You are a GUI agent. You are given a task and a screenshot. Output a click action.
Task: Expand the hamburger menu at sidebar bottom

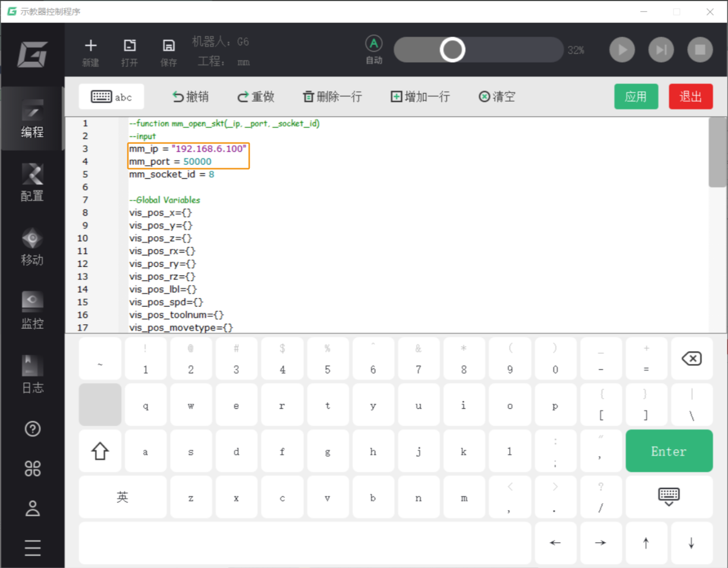33,548
